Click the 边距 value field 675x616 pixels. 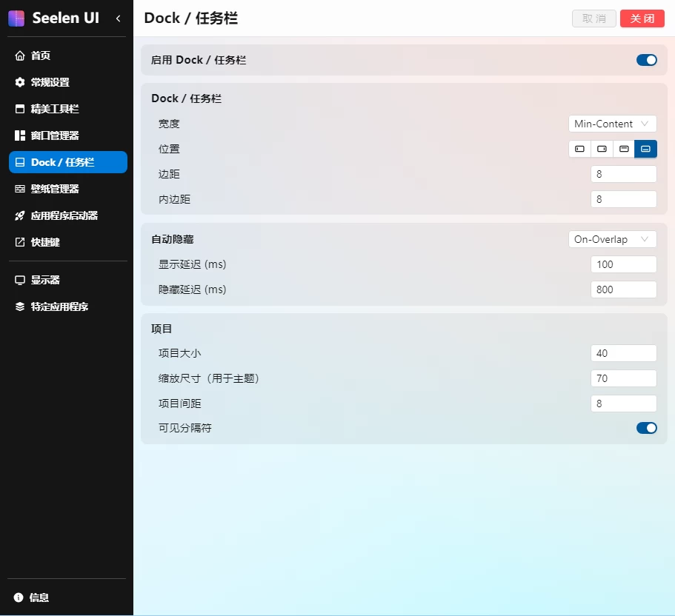point(623,174)
